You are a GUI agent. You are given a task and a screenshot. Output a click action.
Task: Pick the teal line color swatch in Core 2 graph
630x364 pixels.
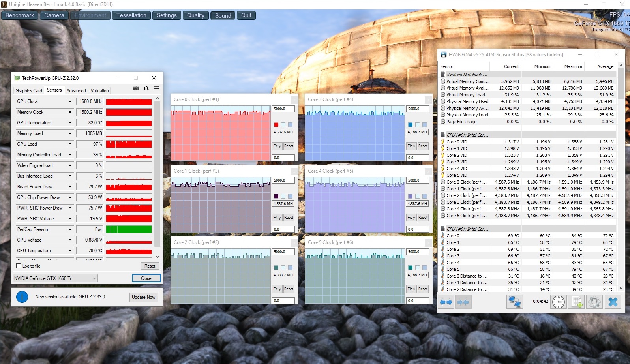click(x=276, y=268)
